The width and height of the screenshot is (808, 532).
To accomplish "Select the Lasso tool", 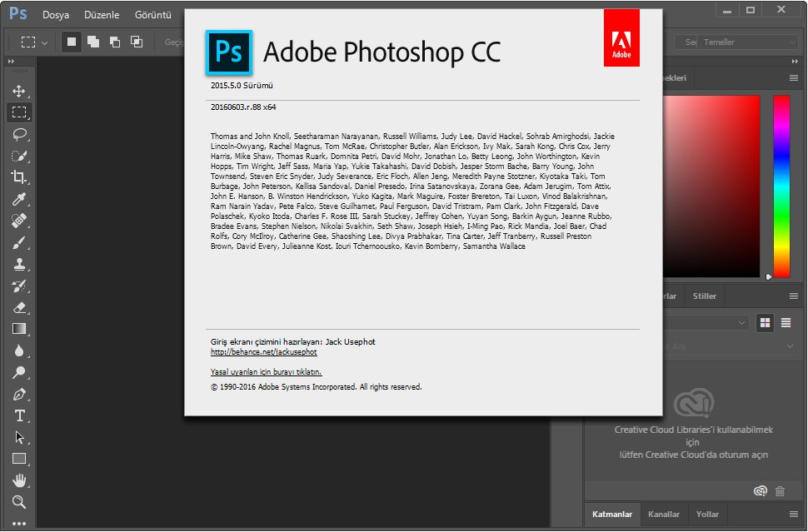I will 19,134.
